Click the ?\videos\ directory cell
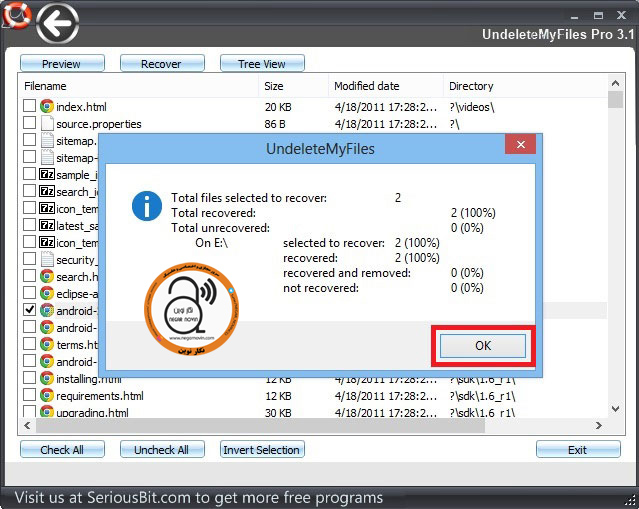Screen dimensions: 639x509 (472, 107)
